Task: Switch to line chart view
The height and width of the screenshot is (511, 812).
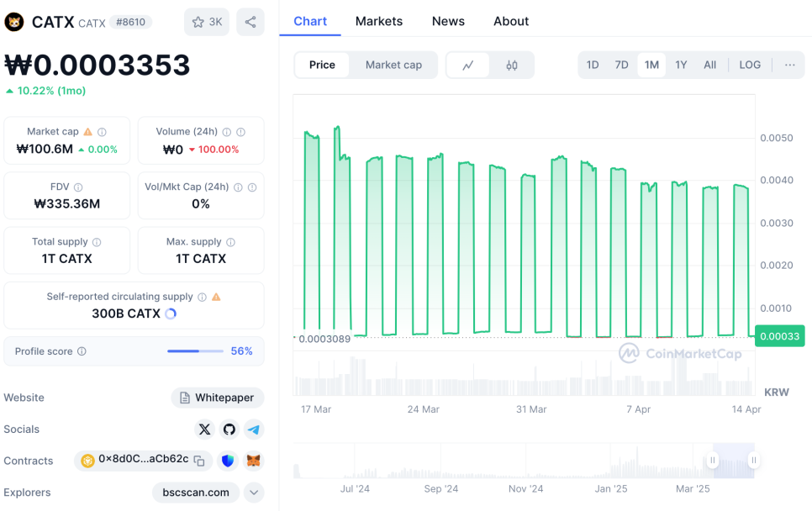Action: [468, 66]
